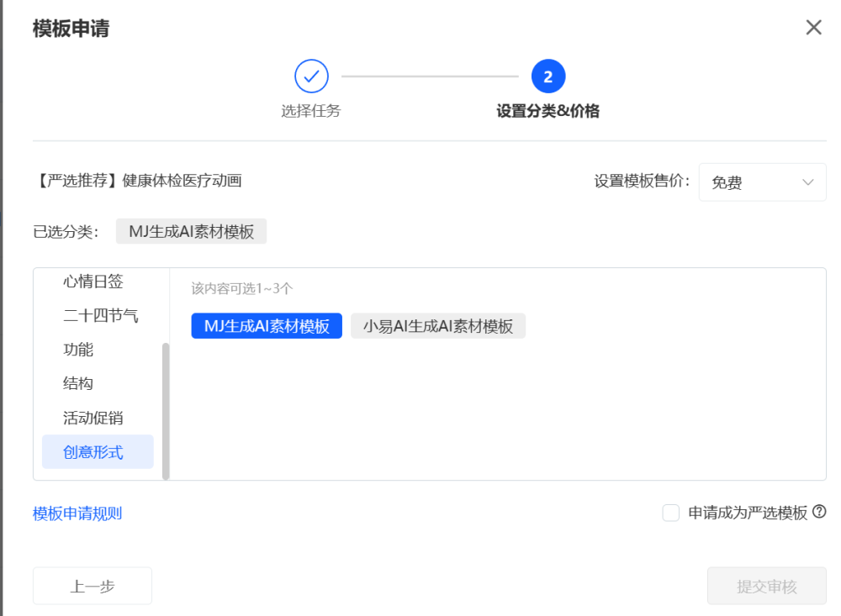Close the 模板申请 dialog with X
Image resolution: width=841 pixels, height=616 pixels.
point(813,28)
